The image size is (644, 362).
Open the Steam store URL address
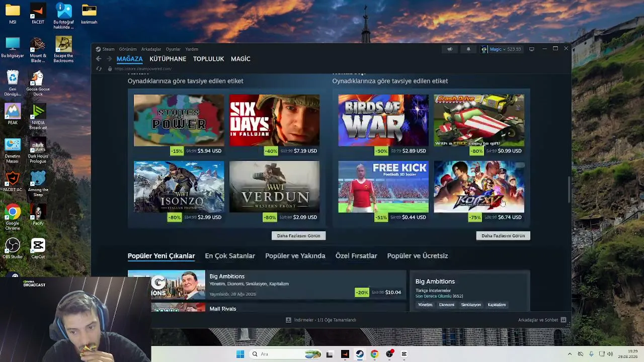[x=143, y=69]
